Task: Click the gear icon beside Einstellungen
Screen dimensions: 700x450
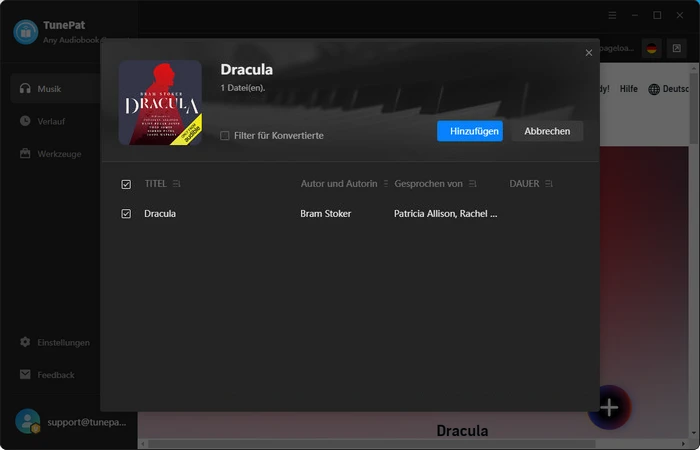Action: (x=25, y=342)
